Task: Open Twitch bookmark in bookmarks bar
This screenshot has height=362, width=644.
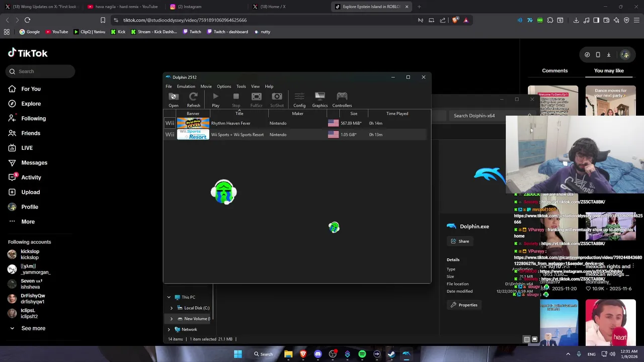Action: (x=192, y=32)
